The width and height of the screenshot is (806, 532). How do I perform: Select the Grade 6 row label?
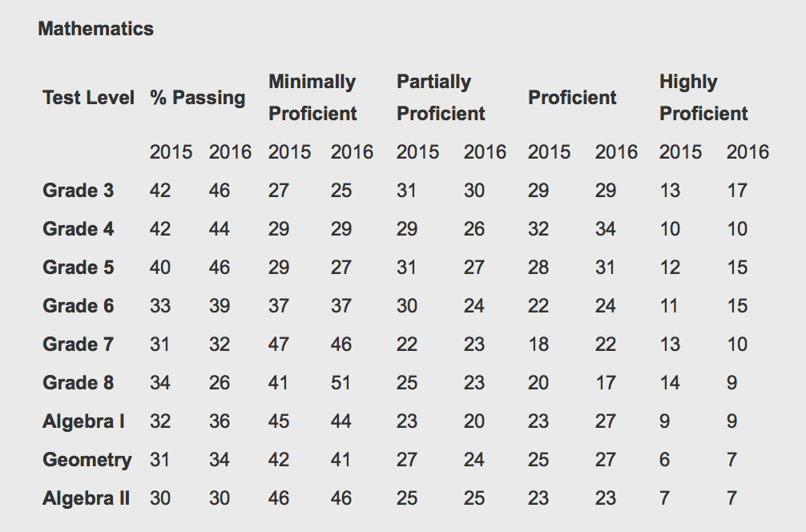(x=79, y=306)
